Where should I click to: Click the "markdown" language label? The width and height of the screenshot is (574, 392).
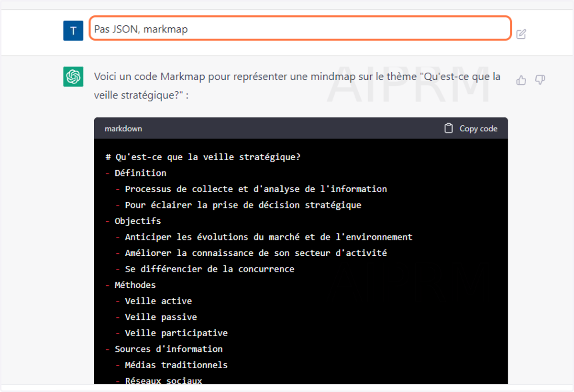tap(123, 129)
